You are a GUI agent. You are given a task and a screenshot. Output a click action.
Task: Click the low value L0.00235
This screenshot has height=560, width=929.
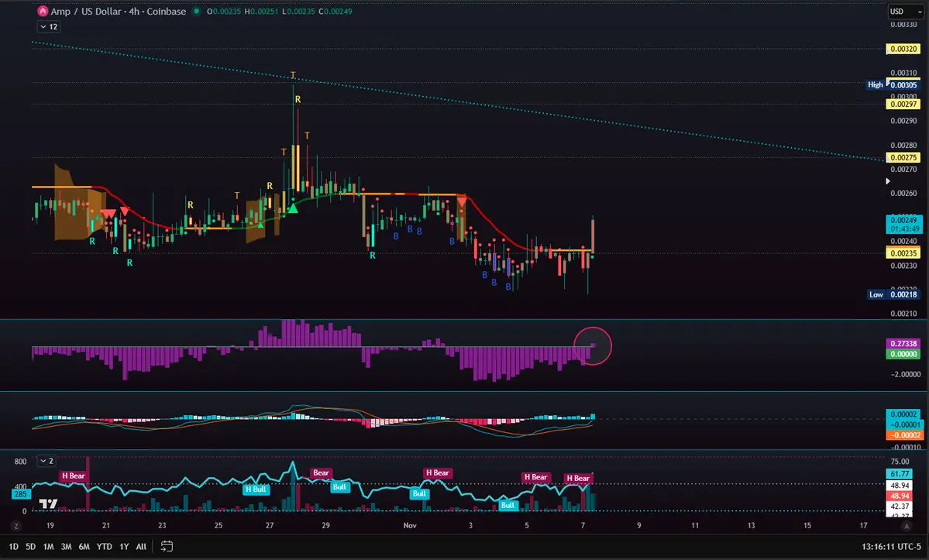[x=298, y=12]
